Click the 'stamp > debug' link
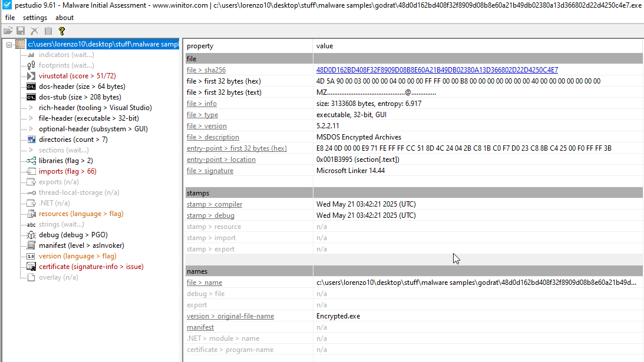 tap(211, 215)
